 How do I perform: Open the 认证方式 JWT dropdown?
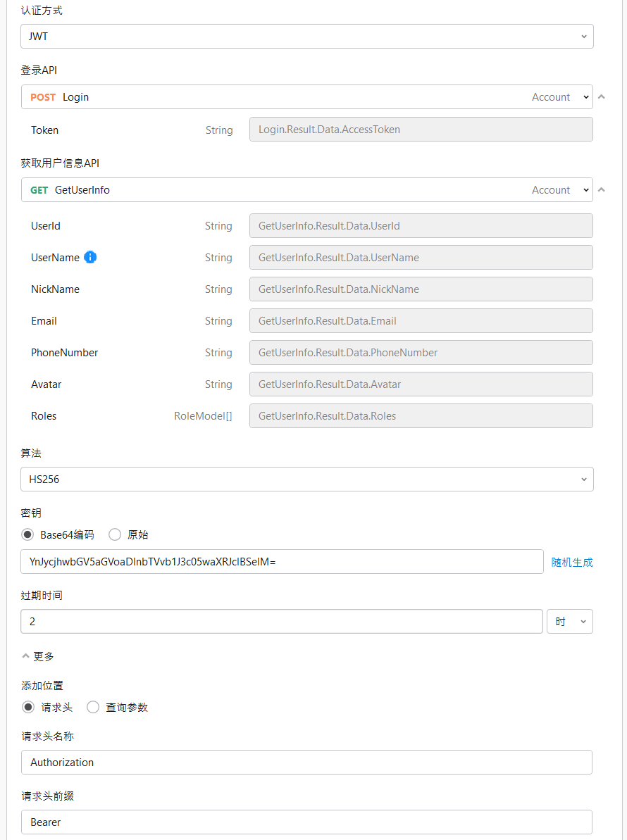pos(306,37)
